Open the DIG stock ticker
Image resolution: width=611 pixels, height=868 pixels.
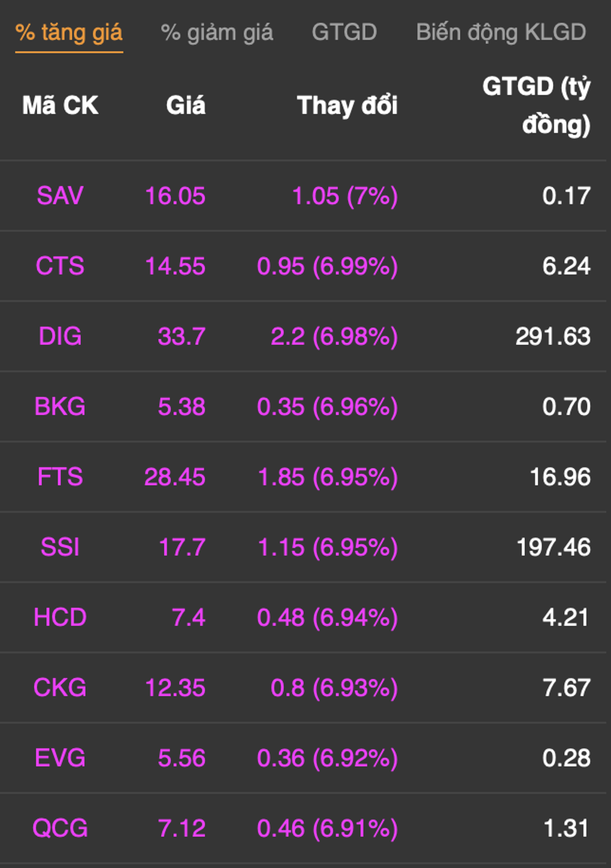(60, 336)
